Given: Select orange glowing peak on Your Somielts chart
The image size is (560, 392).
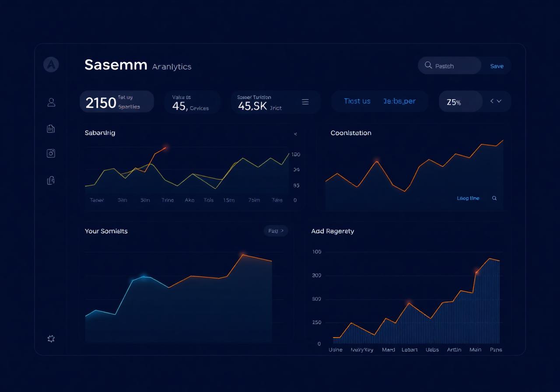Looking at the screenshot, I should click(243, 255).
